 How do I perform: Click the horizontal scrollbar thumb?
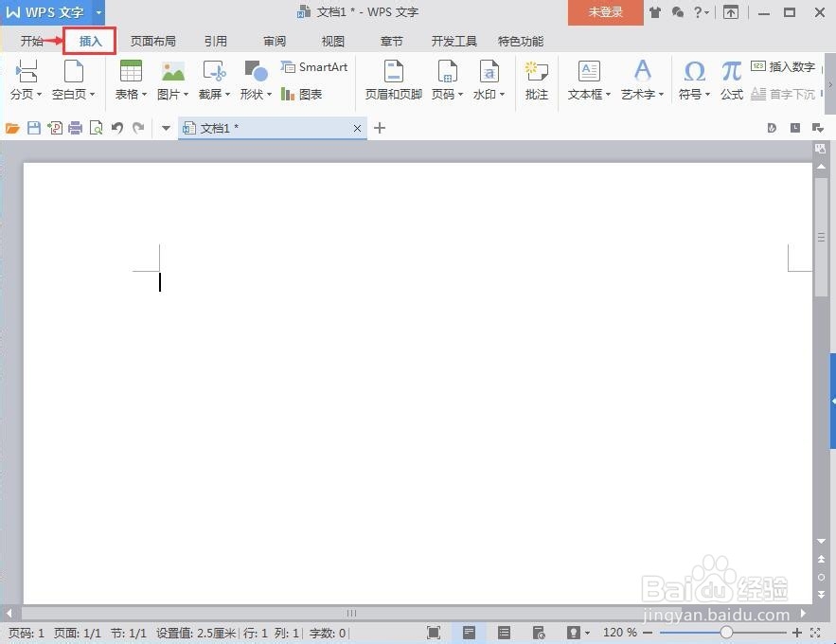(351, 613)
